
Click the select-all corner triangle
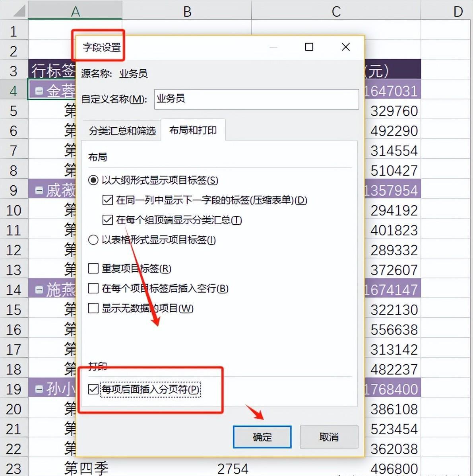click(x=19, y=11)
